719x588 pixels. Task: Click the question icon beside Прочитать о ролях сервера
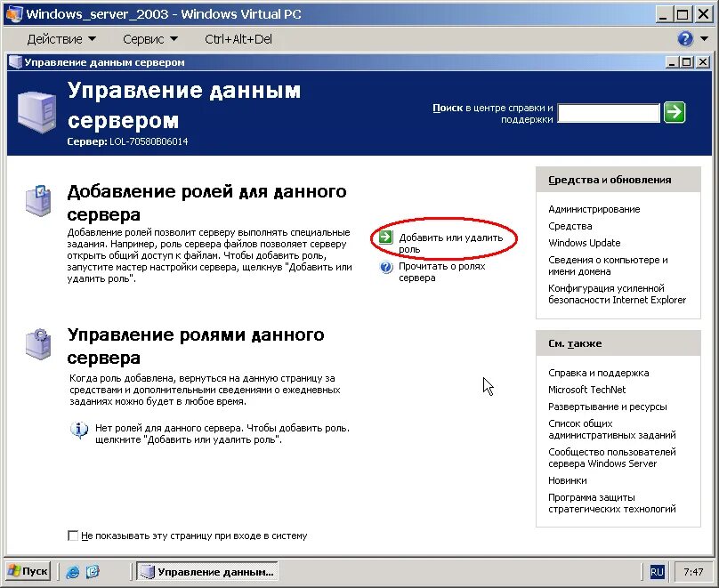[x=386, y=267]
